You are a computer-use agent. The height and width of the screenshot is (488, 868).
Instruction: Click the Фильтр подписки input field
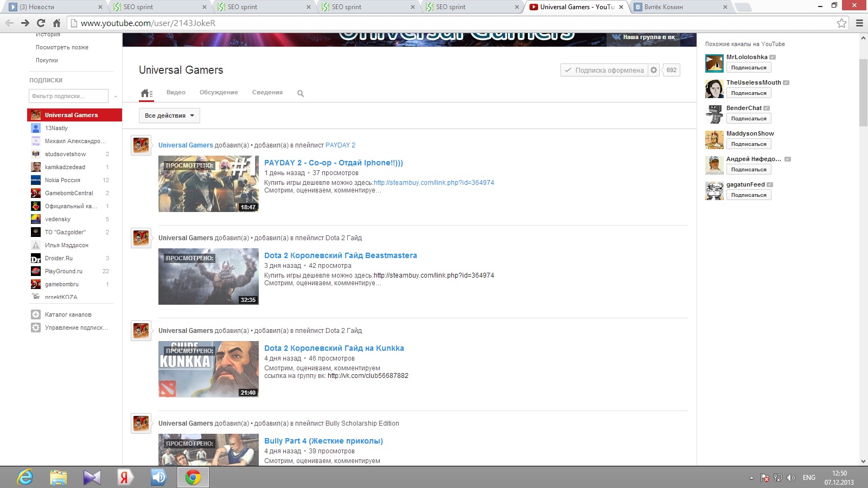click(x=68, y=97)
